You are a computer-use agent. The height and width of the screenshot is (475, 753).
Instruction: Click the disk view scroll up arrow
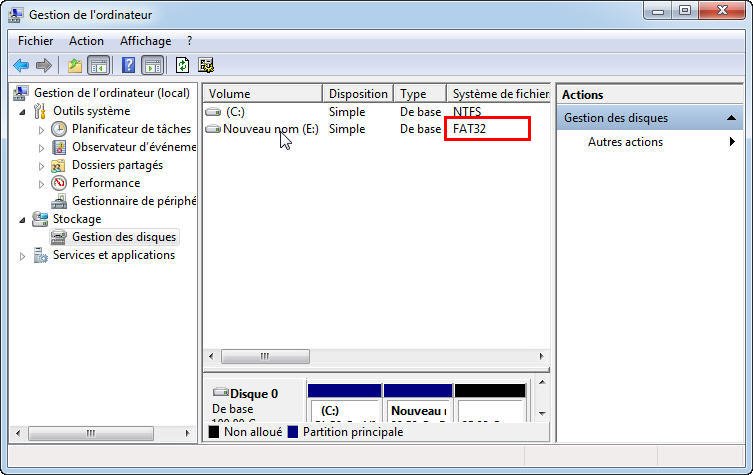pyautogui.click(x=542, y=382)
